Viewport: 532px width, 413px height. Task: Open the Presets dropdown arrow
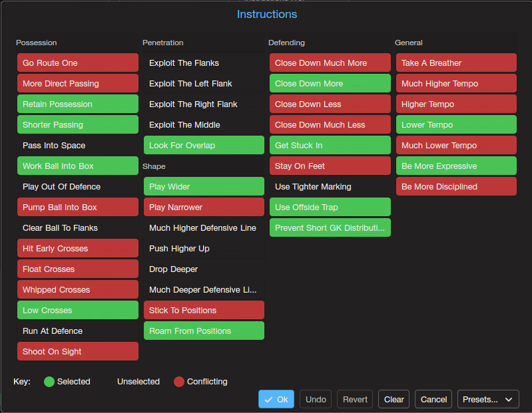click(508, 400)
